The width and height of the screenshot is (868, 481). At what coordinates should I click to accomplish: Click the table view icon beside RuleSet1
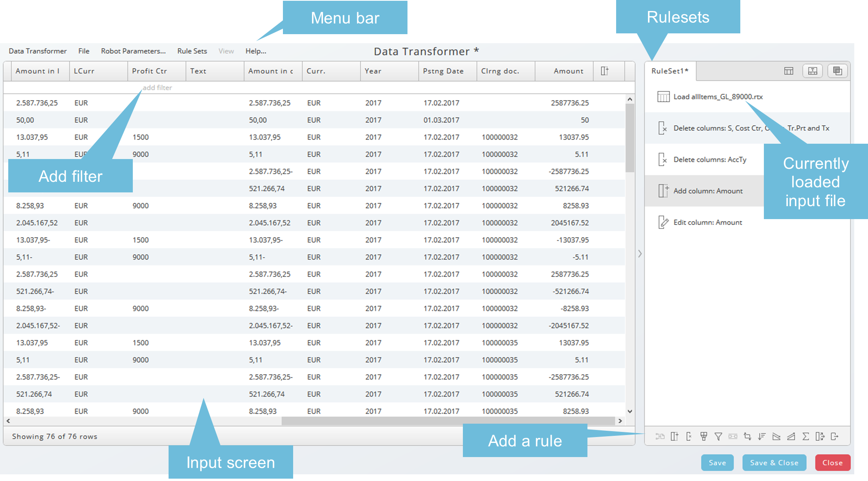(789, 71)
